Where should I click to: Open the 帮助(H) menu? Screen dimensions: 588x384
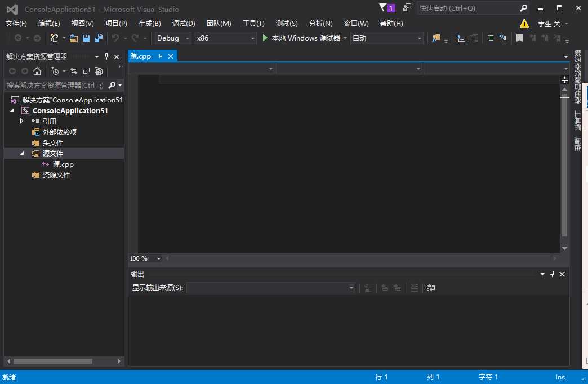391,24
